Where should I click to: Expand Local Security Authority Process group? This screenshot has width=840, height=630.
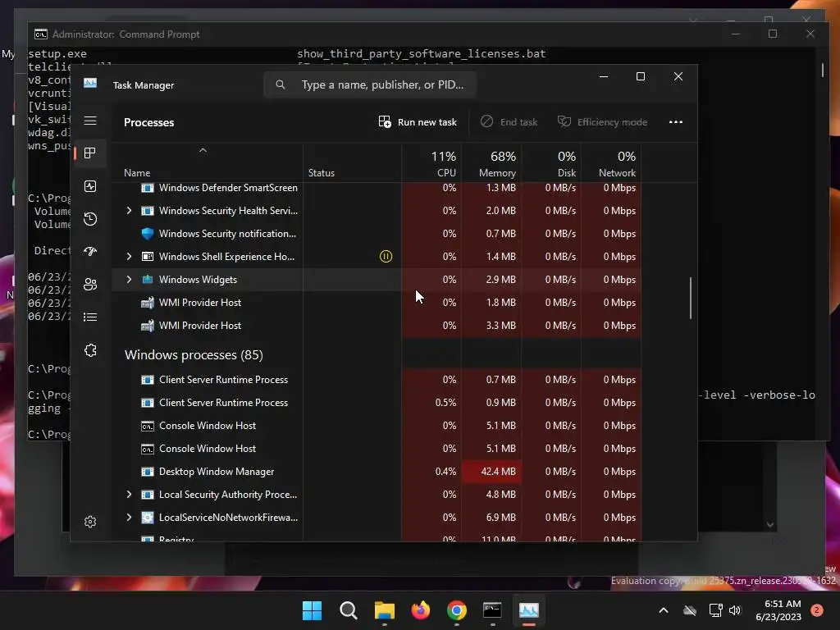(x=129, y=495)
